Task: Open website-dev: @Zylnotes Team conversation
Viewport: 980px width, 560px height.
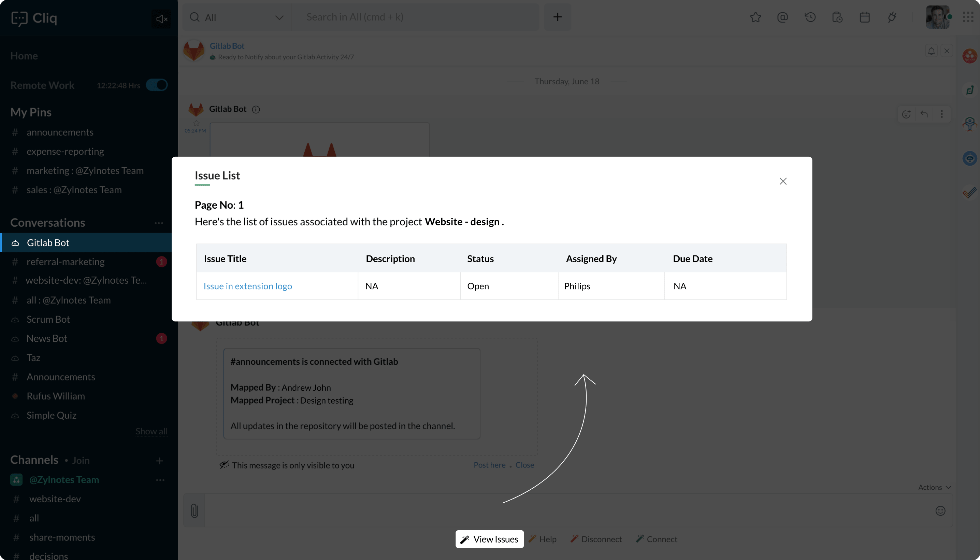Action: pyautogui.click(x=86, y=280)
